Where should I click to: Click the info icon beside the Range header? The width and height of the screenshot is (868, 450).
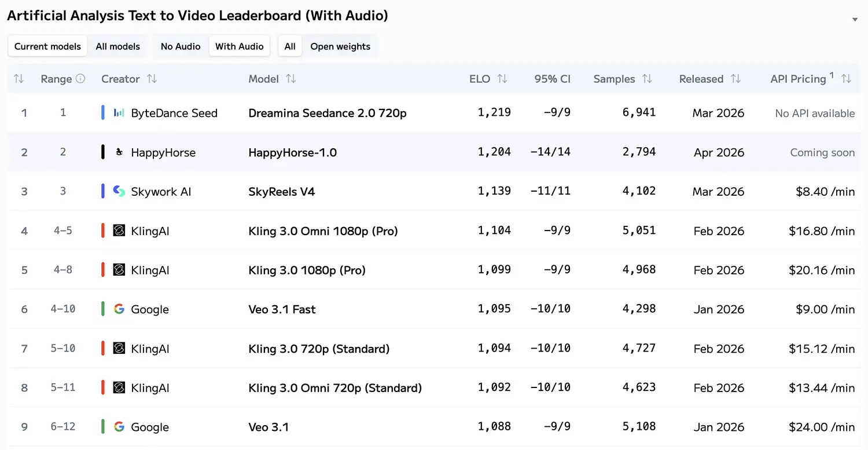point(80,79)
